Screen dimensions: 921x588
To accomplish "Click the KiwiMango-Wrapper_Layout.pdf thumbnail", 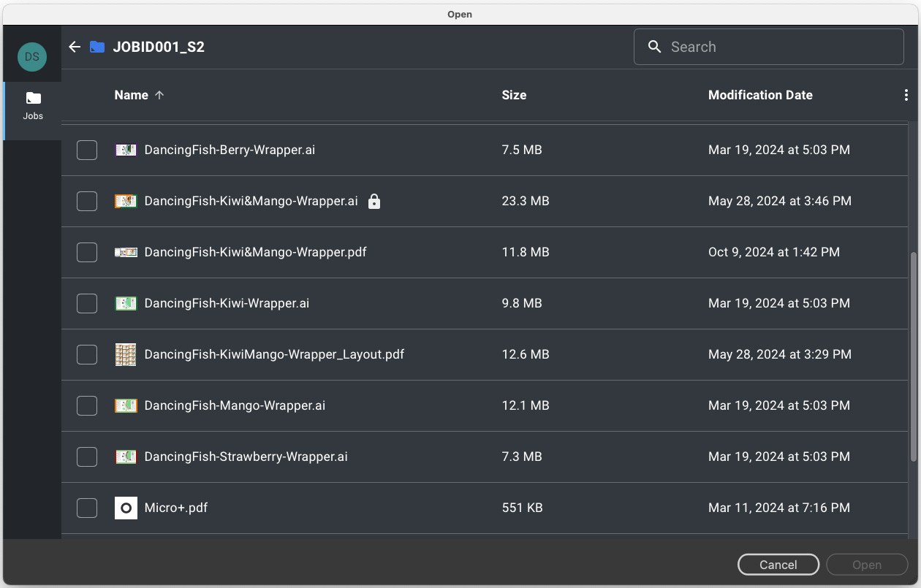I will point(126,354).
